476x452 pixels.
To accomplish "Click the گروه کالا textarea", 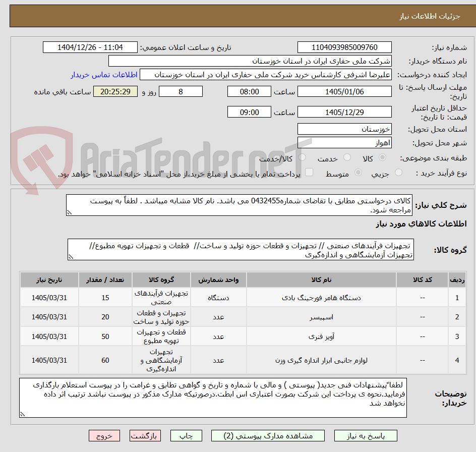I will pos(241,250).
